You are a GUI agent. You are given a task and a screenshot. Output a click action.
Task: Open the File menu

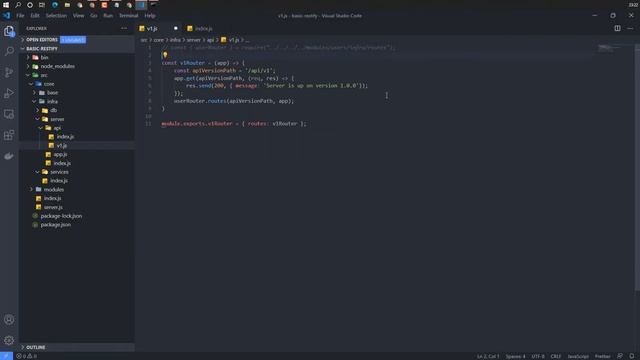point(20,16)
